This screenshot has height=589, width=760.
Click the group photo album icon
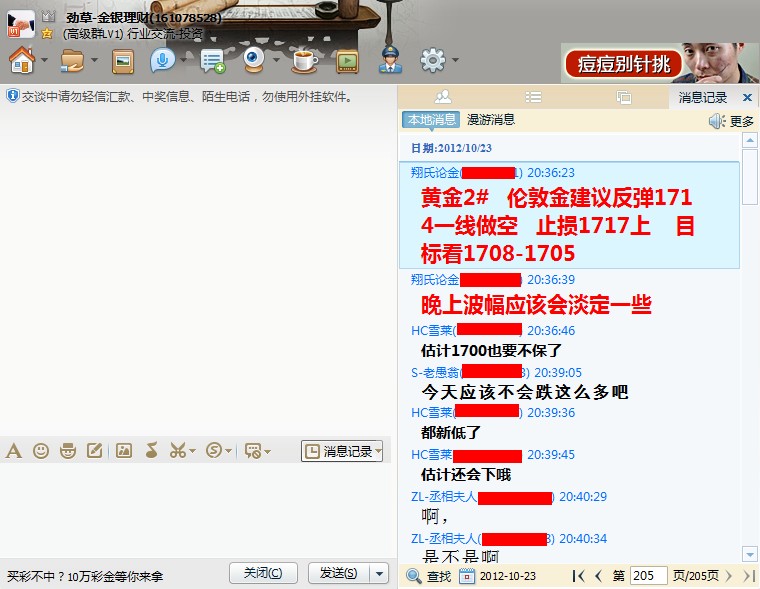[x=123, y=61]
